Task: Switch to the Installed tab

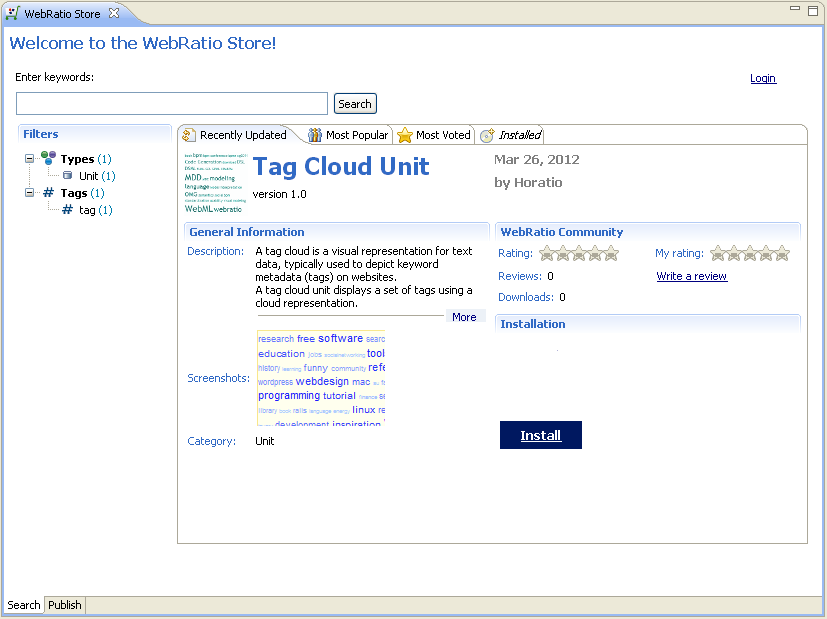Action: [511, 135]
